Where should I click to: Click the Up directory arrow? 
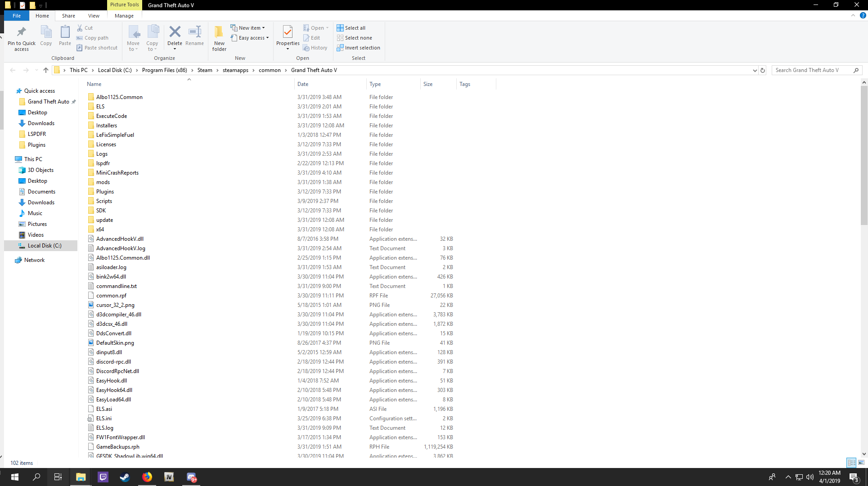[45, 70]
